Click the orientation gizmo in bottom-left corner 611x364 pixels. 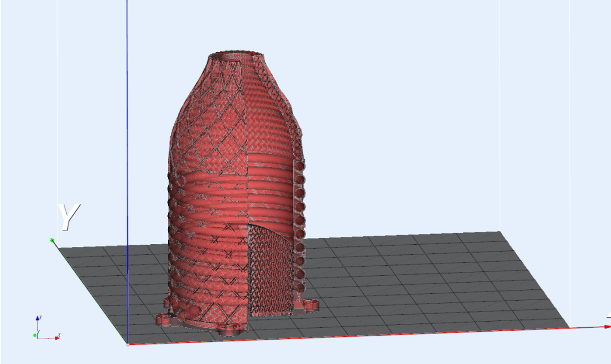45,328
